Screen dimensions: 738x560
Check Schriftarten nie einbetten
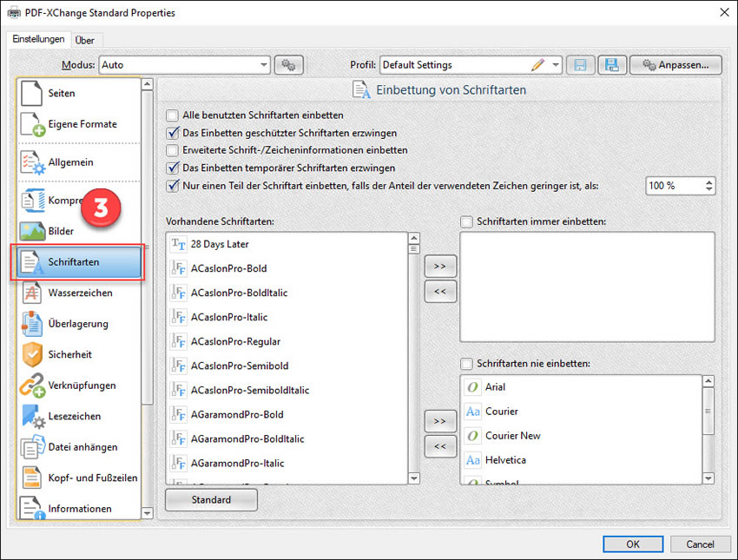(x=466, y=364)
